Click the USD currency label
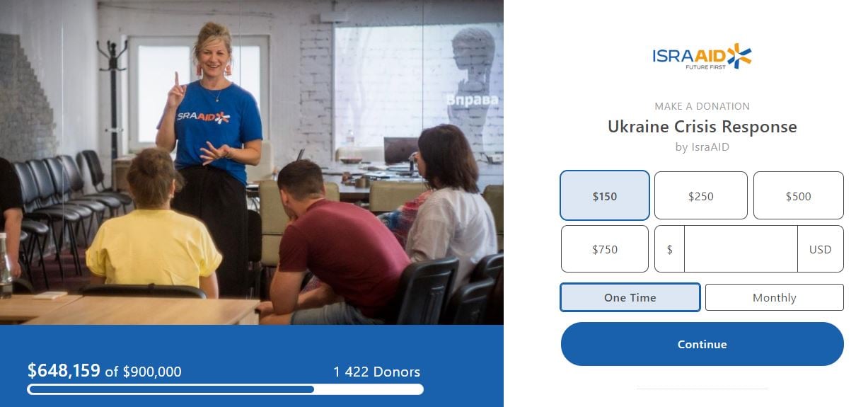This screenshot has width=868, height=407. pyautogui.click(x=821, y=249)
